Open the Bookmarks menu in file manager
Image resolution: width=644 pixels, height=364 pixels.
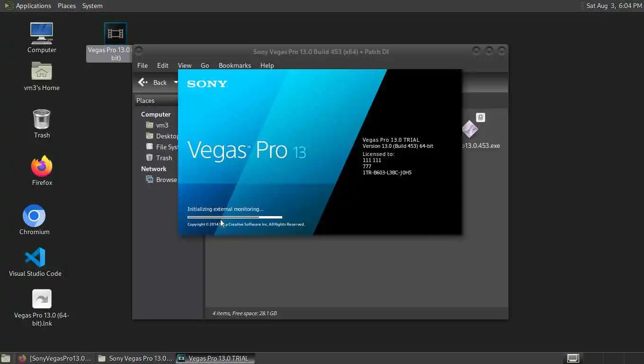point(235,65)
